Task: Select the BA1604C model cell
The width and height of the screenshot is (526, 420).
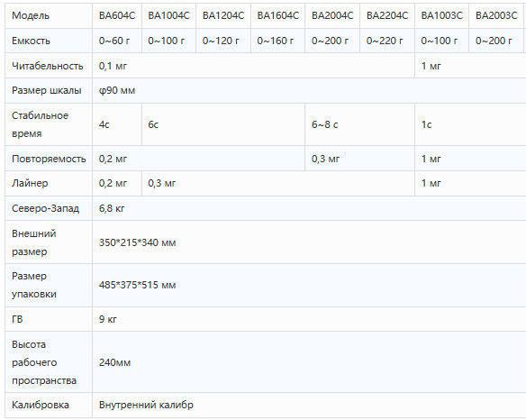Action: (277, 16)
